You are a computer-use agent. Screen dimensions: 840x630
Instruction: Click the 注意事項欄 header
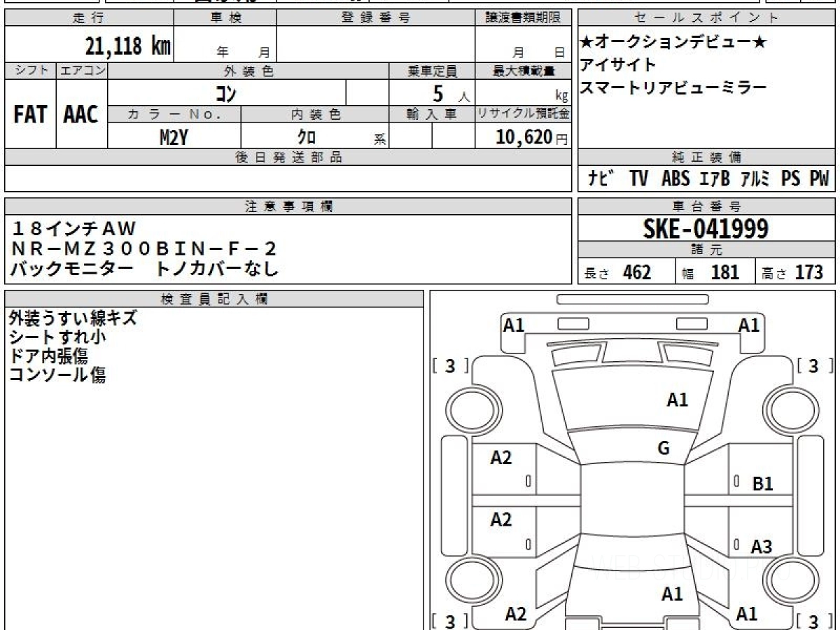click(x=288, y=206)
